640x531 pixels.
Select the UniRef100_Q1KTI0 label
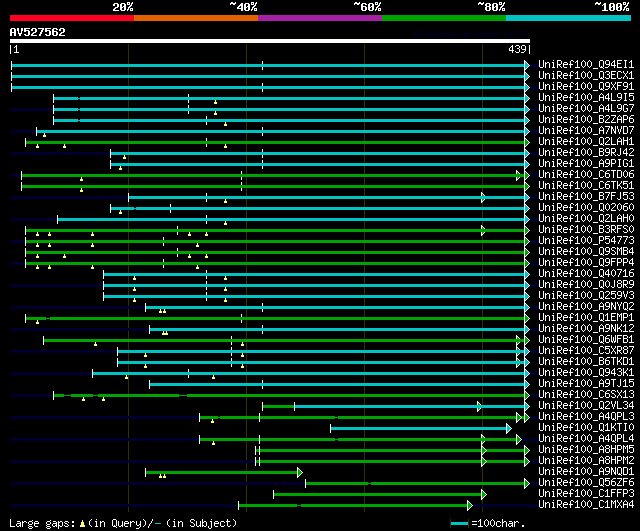pos(586,428)
